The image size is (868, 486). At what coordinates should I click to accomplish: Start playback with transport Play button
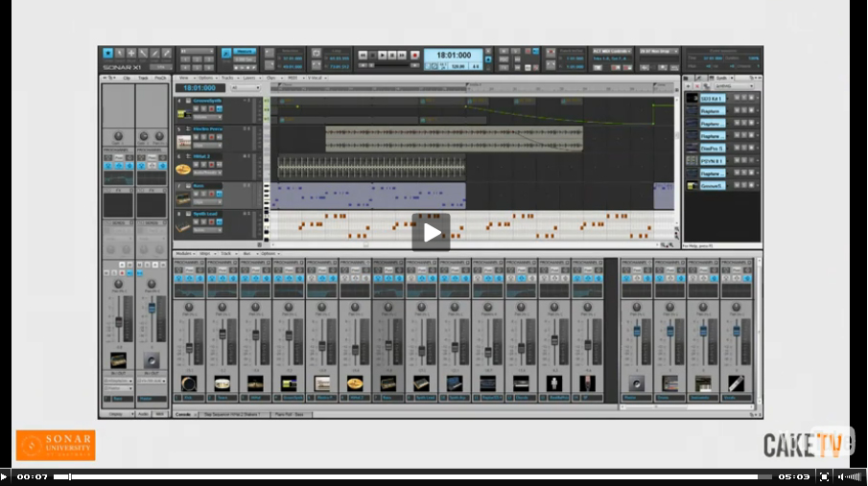click(383, 56)
